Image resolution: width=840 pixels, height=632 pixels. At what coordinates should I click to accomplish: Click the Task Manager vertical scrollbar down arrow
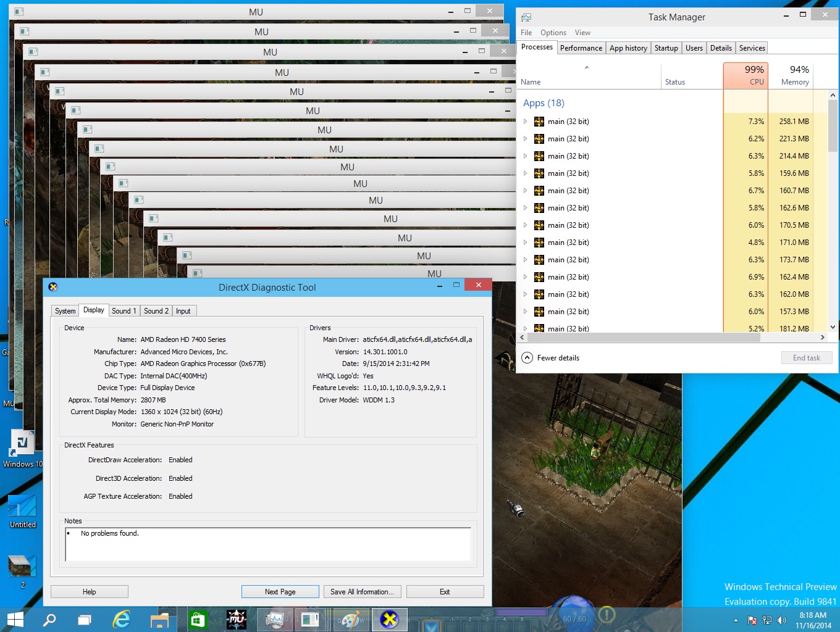pos(833,327)
